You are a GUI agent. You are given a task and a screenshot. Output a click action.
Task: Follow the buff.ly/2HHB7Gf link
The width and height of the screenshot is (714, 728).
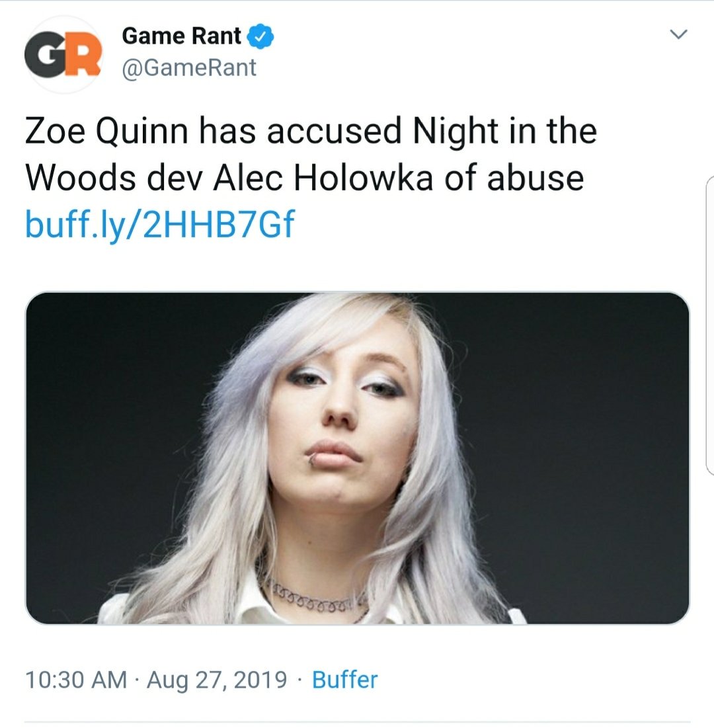[160, 225]
